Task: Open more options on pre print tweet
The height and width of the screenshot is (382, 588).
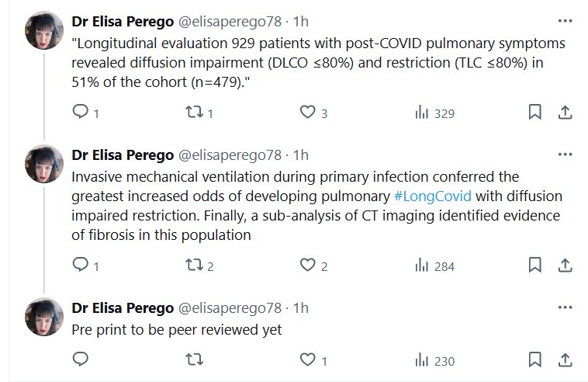Action: [x=566, y=307]
